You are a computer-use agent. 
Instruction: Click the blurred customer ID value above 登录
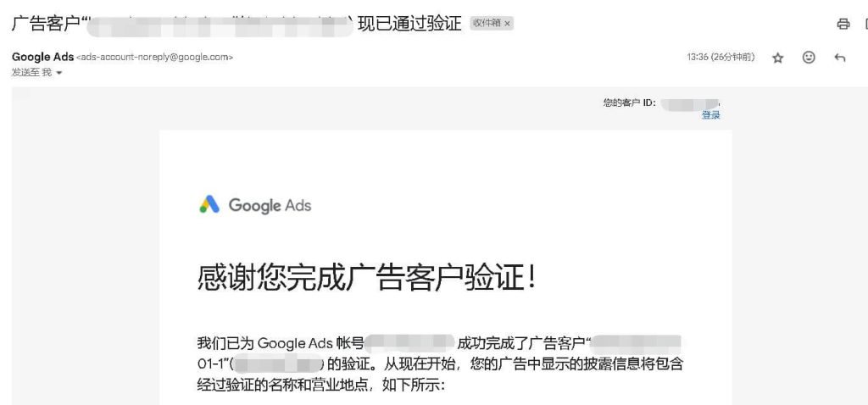(690, 103)
